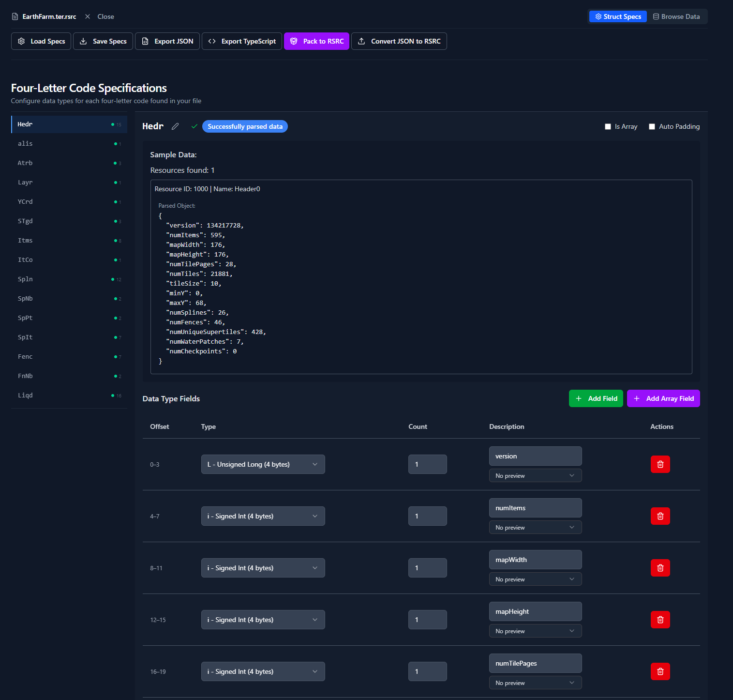This screenshot has height=700, width=733.
Task: Delete the mapHeight field with trash icon
Action: point(660,620)
